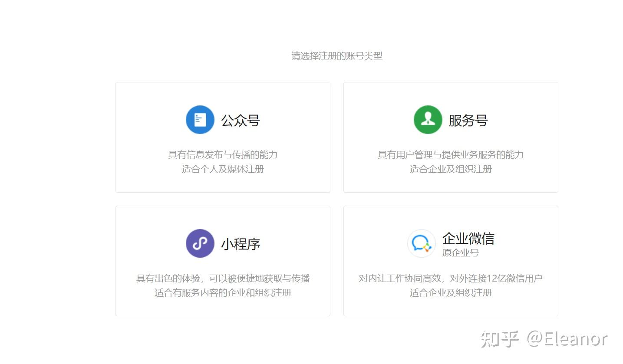Click the heading 请选择注册的账号类型

[x=337, y=56]
